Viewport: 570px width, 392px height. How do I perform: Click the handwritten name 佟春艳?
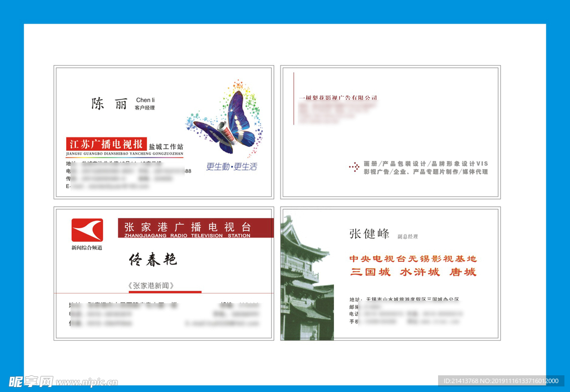(x=153, y=260)
